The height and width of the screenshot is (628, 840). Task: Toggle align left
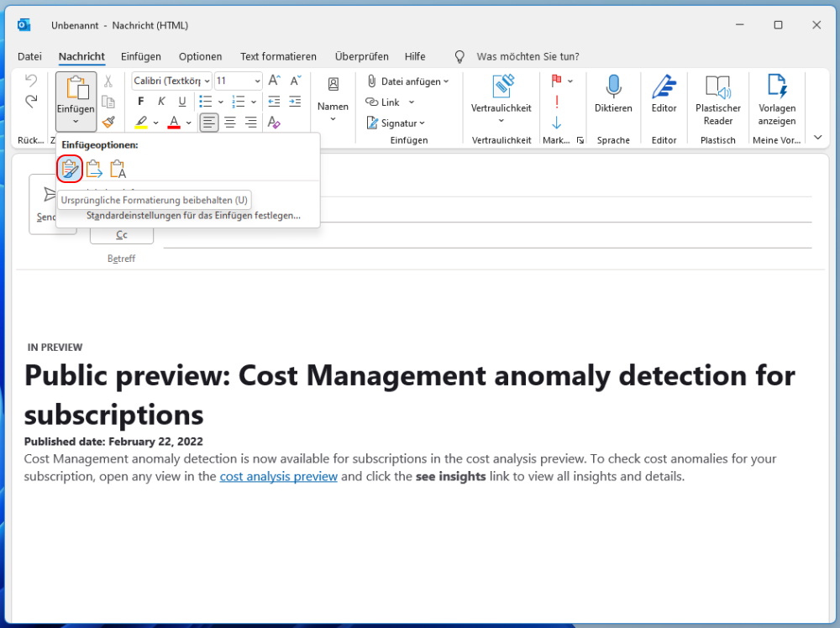tap(209, 123)
